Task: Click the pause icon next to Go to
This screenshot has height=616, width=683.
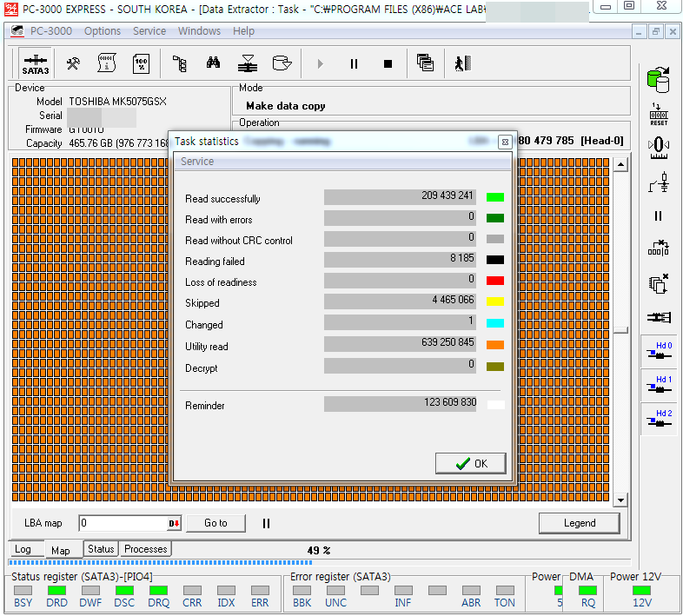Action: [266, 523]
